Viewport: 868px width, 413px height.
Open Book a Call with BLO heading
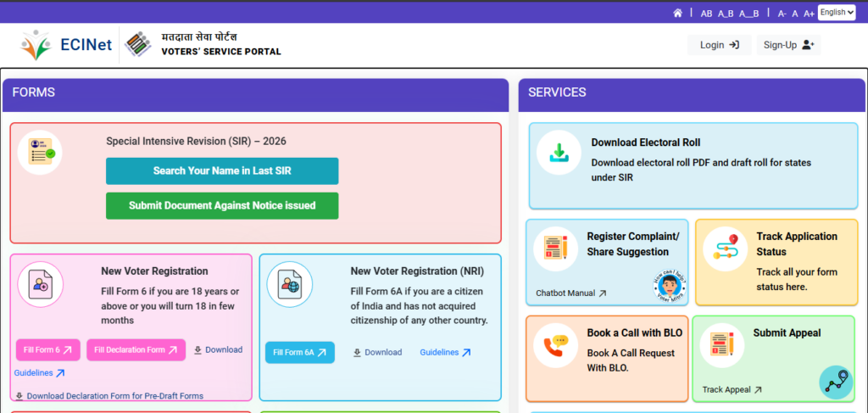pos(634,333)
